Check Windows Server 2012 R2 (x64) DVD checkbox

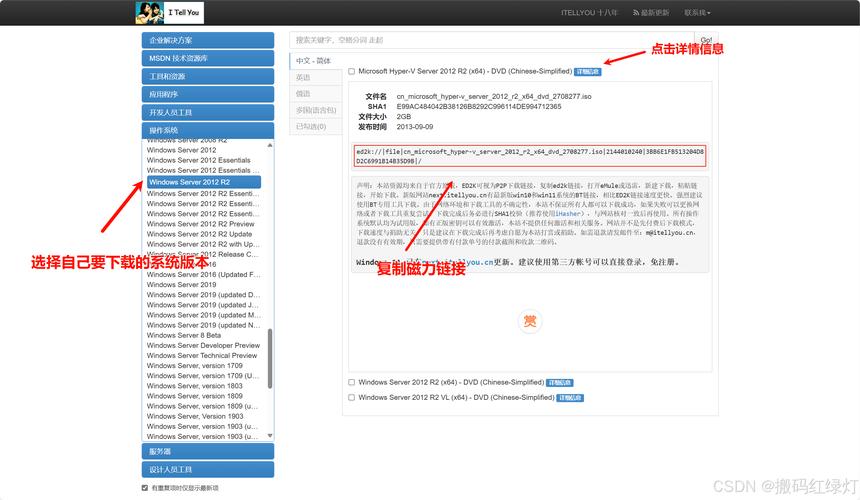(352, 382)
